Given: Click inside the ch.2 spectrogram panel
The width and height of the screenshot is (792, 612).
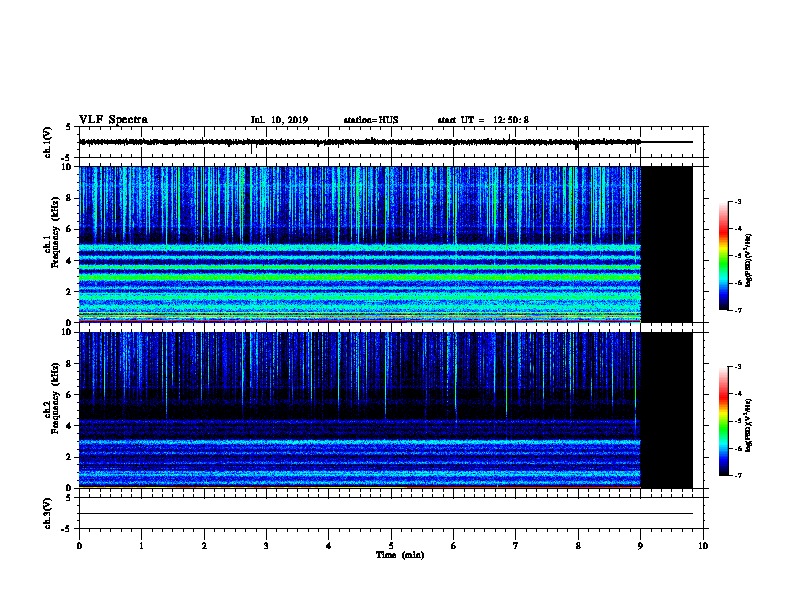Looking at the screenshot, I should 360,410.
